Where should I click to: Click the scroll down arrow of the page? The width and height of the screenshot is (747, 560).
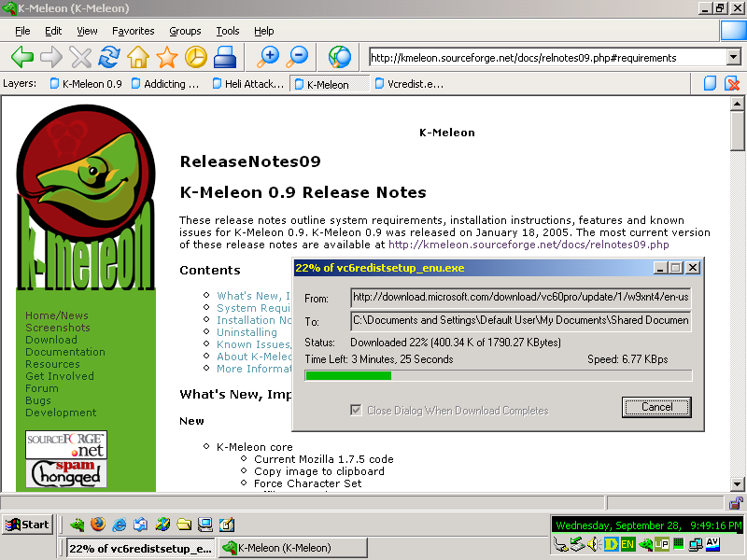pos(737,484)
